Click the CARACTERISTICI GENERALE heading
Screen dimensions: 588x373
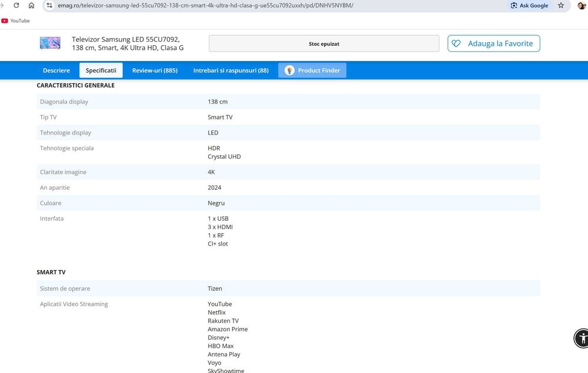coord(76,85)
